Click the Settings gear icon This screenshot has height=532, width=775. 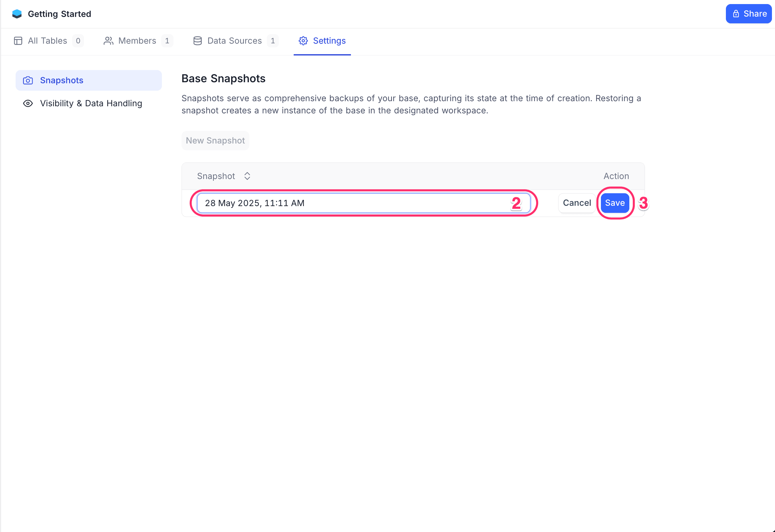303,41
